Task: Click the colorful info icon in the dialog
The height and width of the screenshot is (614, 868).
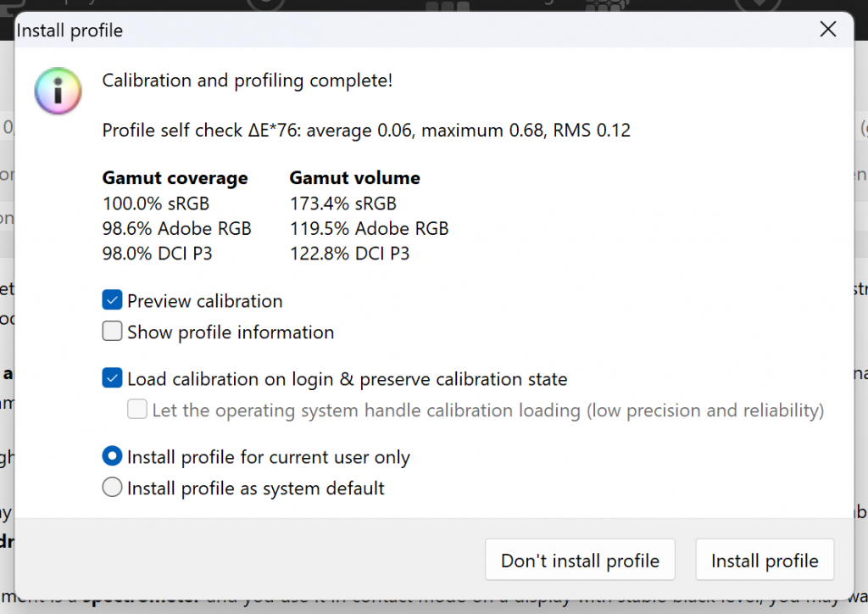Action: point(57,91)
